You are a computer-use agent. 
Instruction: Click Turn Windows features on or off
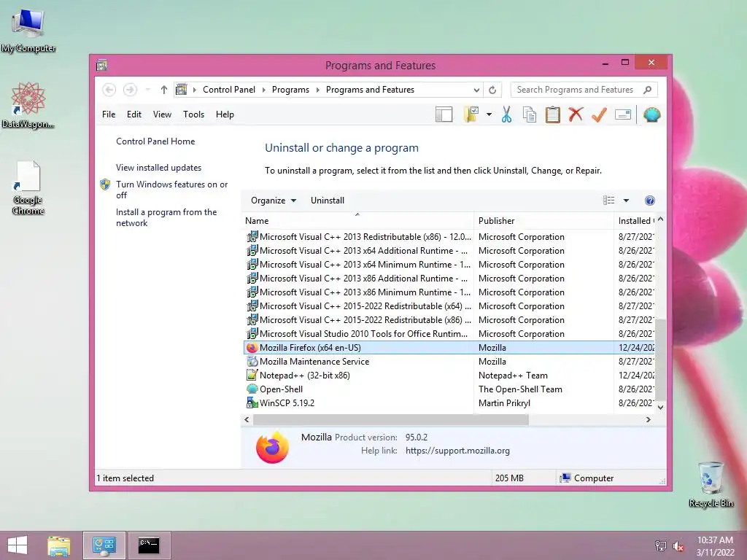point(171,190)
